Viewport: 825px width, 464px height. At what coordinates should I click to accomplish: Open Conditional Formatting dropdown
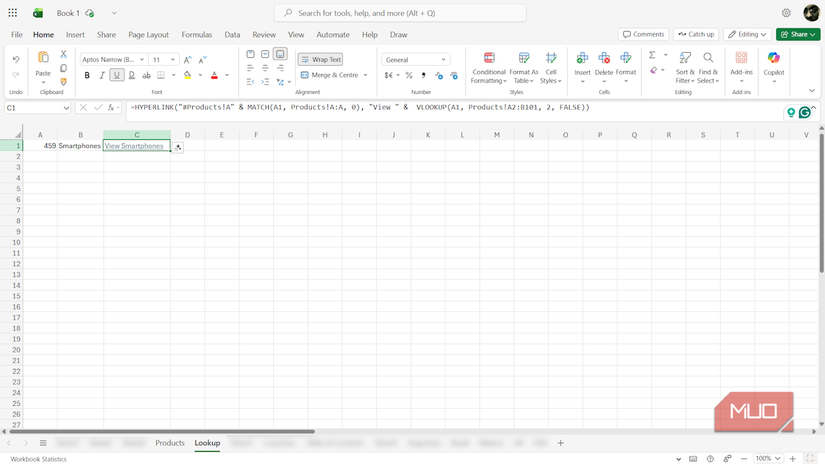click(489, 68)
